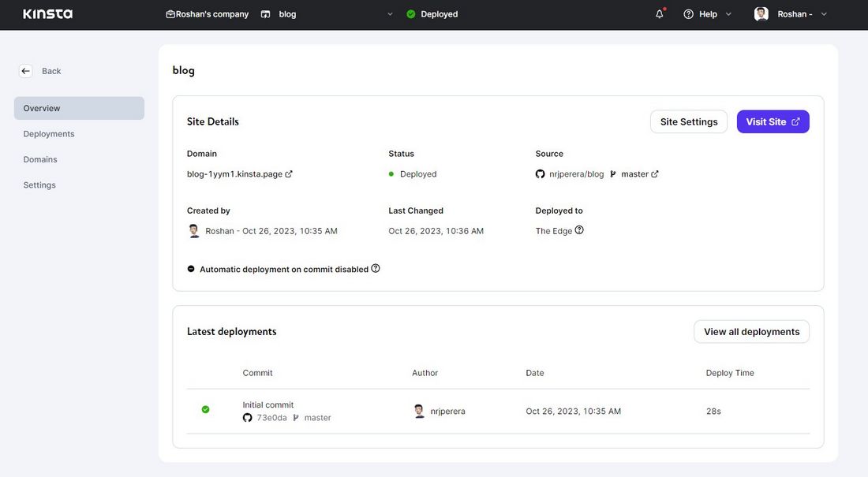
Task: Click the disabled circle icon before Automatic deployment
Action: 191,269
